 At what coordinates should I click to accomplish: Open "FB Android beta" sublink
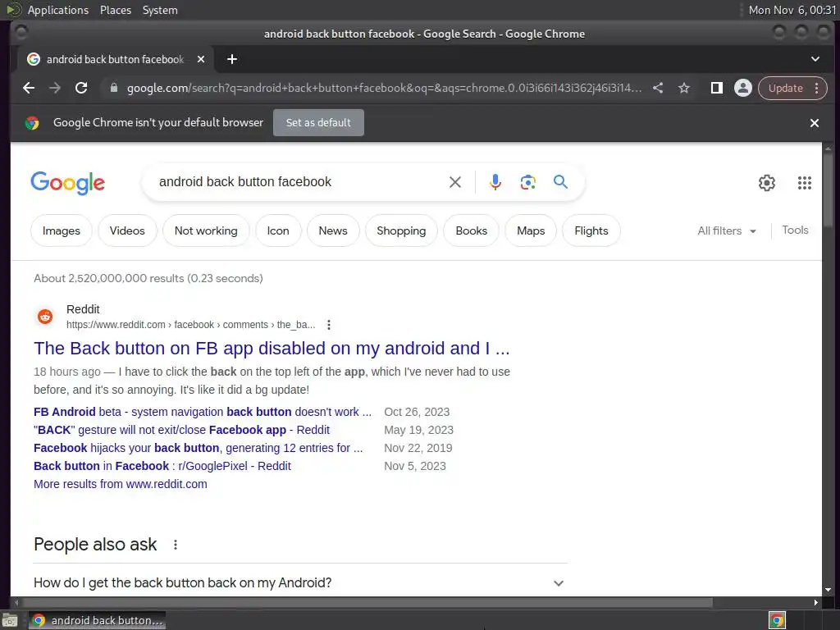click(x=203, y=412)
